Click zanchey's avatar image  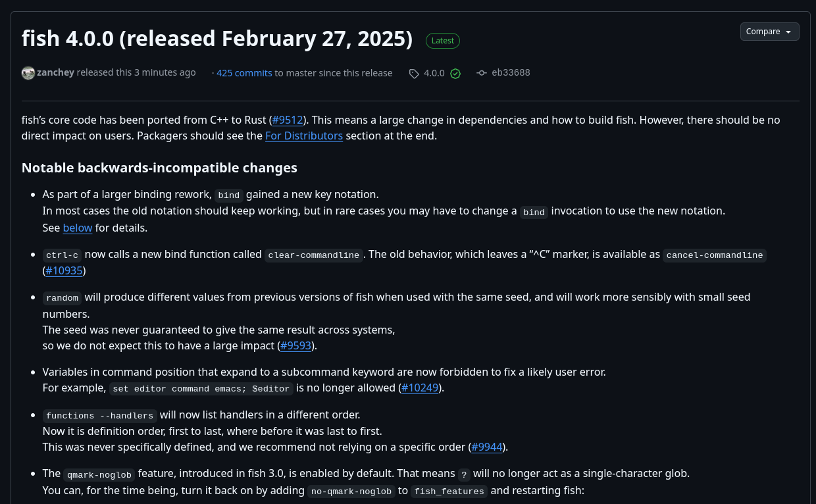[28, 73]
